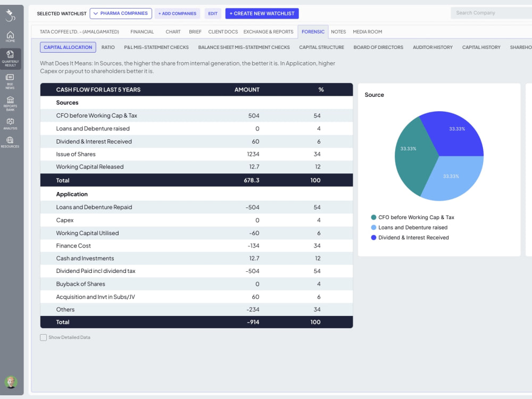Image resolution: width=532 pixels, height=399 pixels.
Task: Click the 'Source' chart title
Action: (374, 95)
